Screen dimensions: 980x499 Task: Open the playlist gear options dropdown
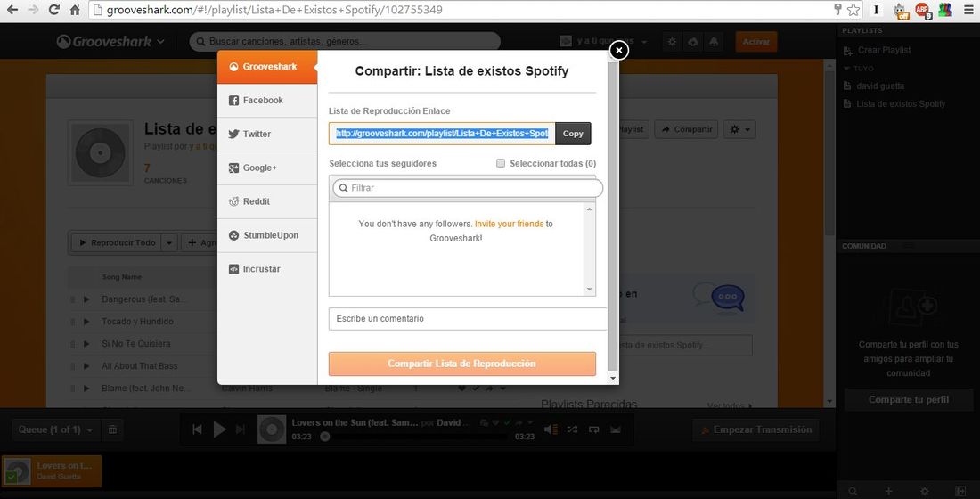click(x=739, y=129)
